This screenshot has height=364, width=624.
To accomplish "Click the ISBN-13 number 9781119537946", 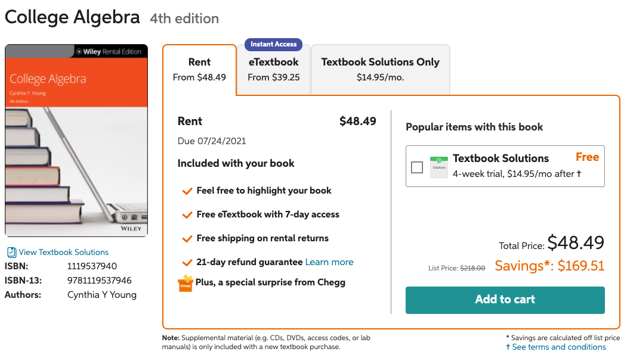I will pos(100,280).
